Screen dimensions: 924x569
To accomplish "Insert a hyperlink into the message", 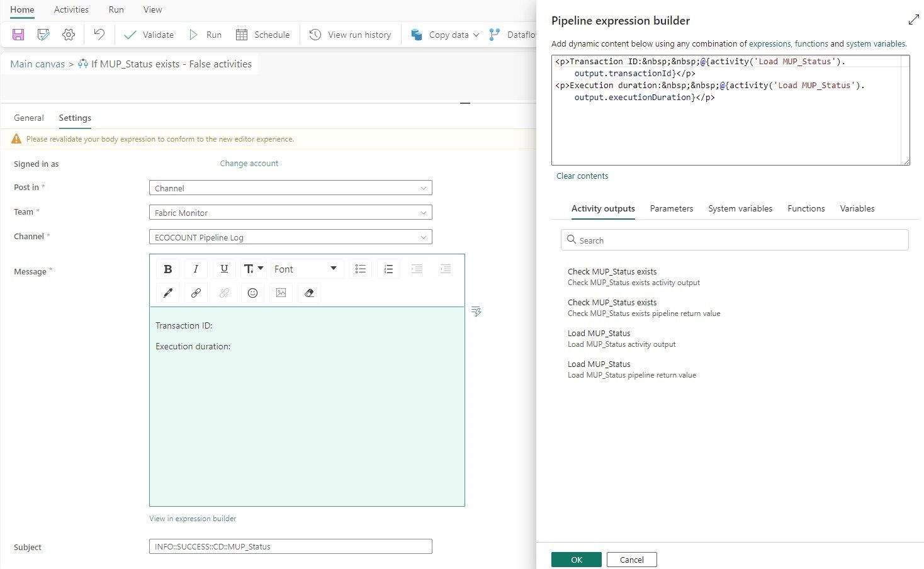I will click(196, 293).
